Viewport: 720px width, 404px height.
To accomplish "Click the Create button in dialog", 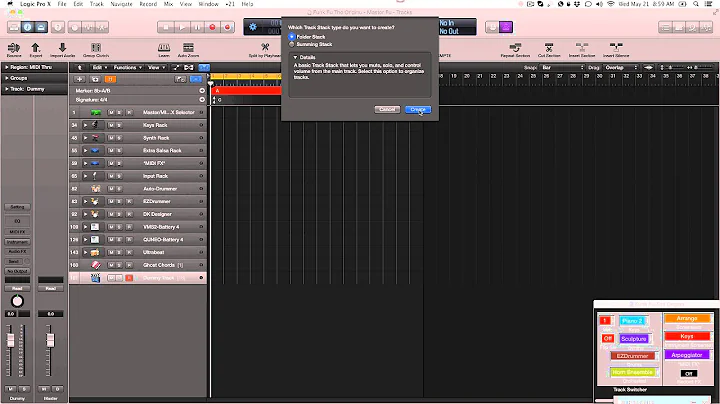I will [x=418, y=109].
